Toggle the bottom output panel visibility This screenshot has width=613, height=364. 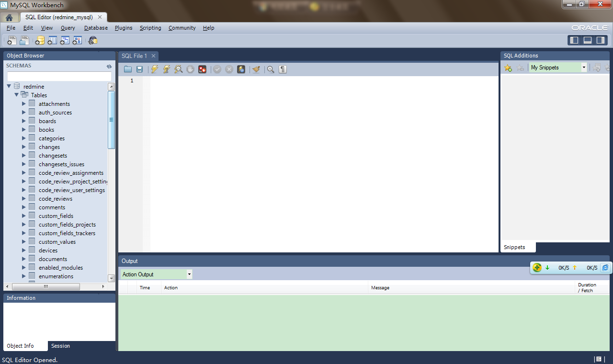587,40
